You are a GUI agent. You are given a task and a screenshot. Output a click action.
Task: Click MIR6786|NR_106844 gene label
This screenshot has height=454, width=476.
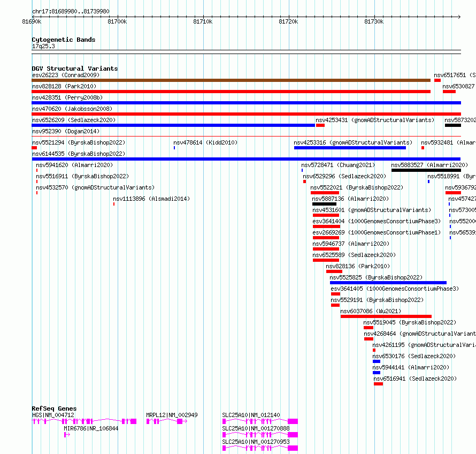click(91, 428)
